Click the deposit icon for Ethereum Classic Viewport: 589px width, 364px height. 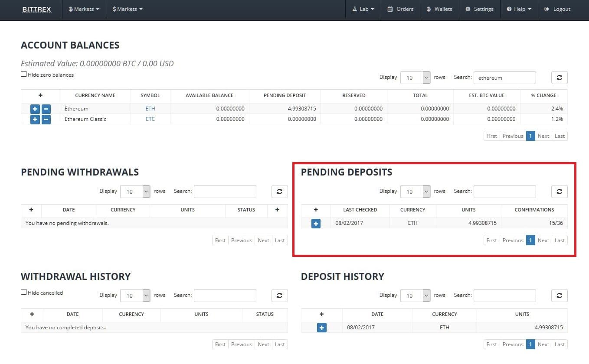[35, 119]
